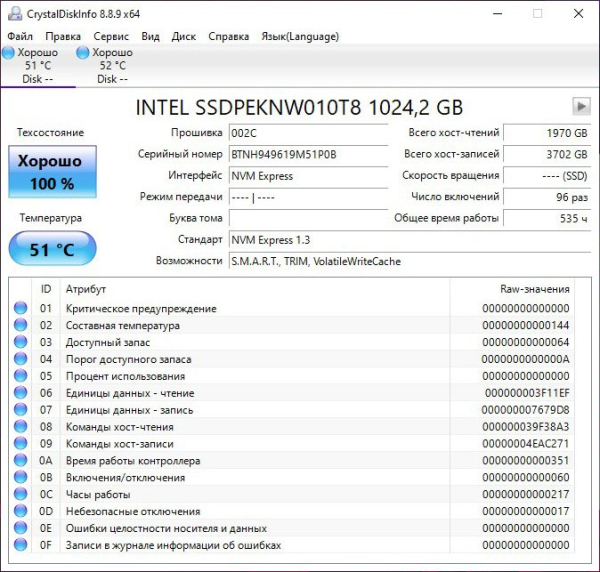
Task: Switch to second disk tab at 52 °C
Action: [112, 65]
